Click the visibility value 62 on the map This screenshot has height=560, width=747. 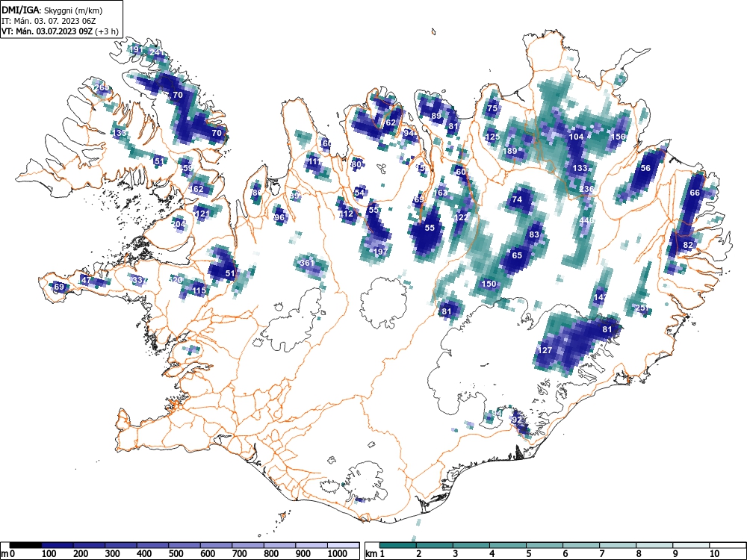(x=391, y=122)
